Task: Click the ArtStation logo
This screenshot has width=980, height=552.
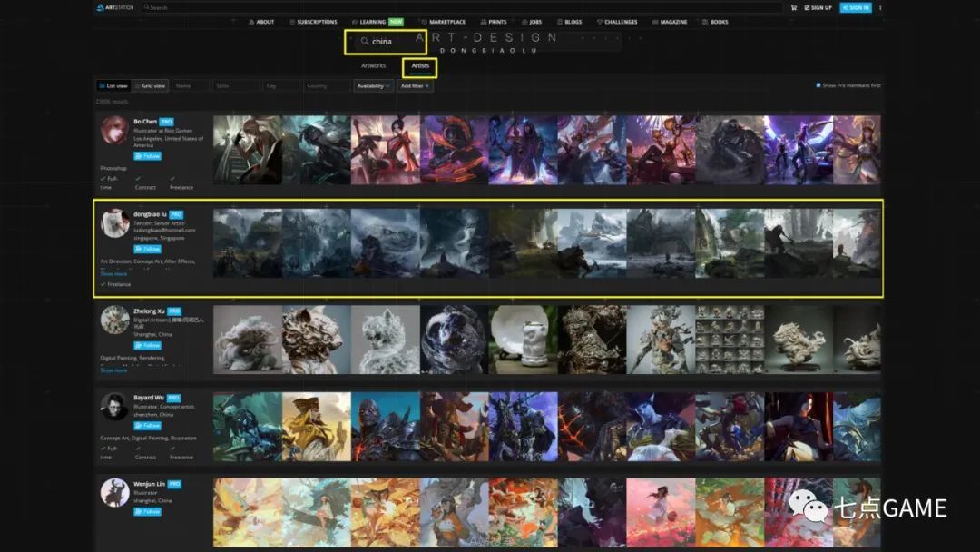Action: coord(115,7)
